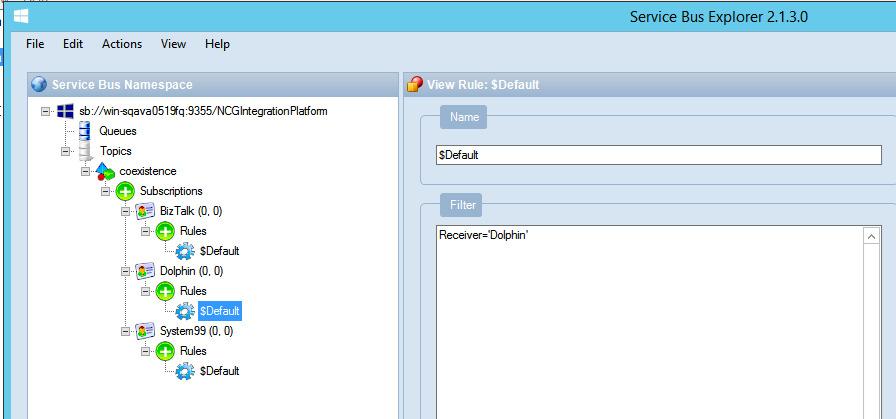Collapse the Rules node under BizTalk
The image size is (896, 419).
145,232
